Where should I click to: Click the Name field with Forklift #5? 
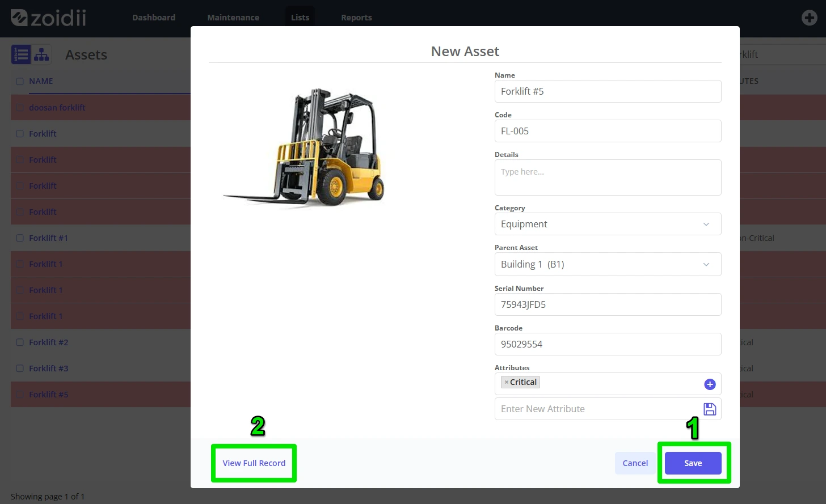(608, 91)
